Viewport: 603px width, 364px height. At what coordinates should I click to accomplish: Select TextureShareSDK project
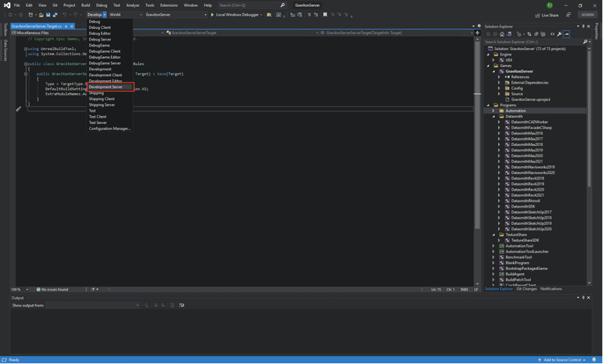point(525,240)
